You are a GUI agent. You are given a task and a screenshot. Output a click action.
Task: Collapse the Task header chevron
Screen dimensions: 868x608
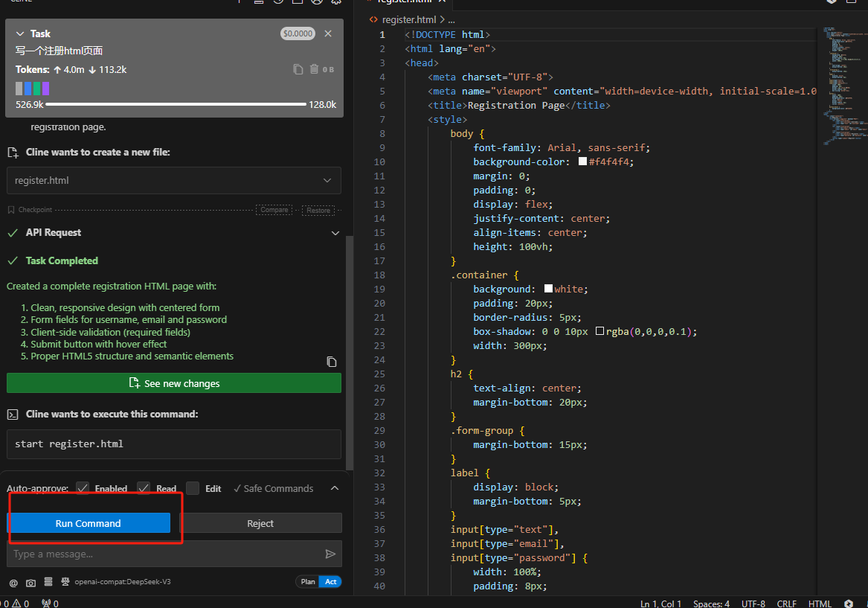pyautogui.click(x=20, y=33)
